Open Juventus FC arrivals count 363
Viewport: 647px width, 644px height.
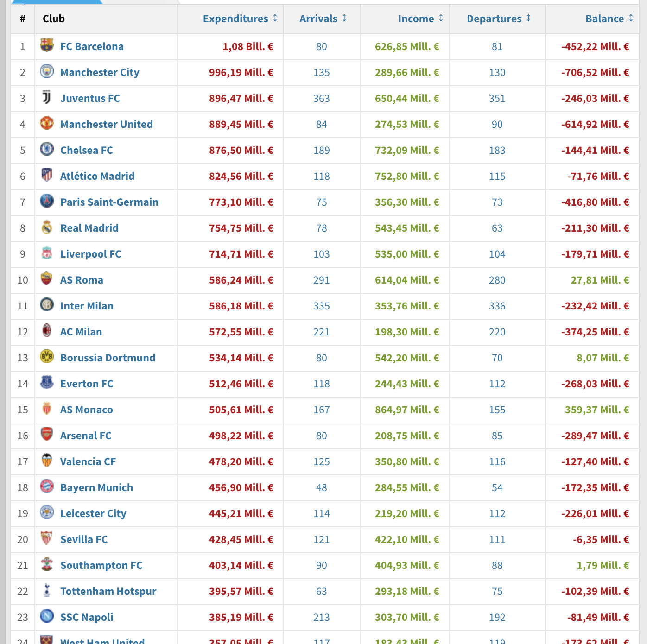322,98
